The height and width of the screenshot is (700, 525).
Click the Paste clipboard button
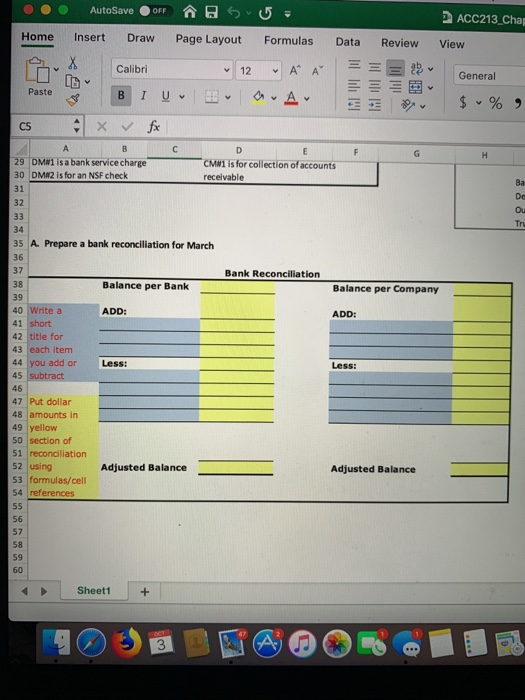(x=38, y=76)
